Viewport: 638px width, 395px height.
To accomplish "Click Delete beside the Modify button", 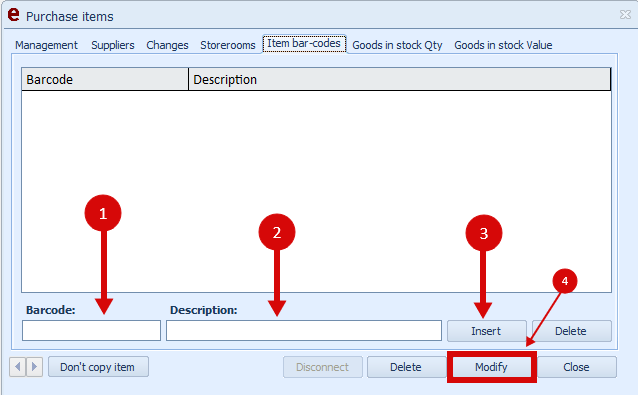I will (x=406, y=367).
